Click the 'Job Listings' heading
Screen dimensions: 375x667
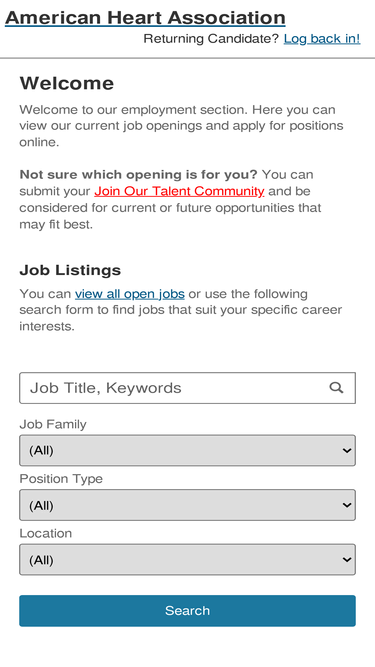(70, 270)
